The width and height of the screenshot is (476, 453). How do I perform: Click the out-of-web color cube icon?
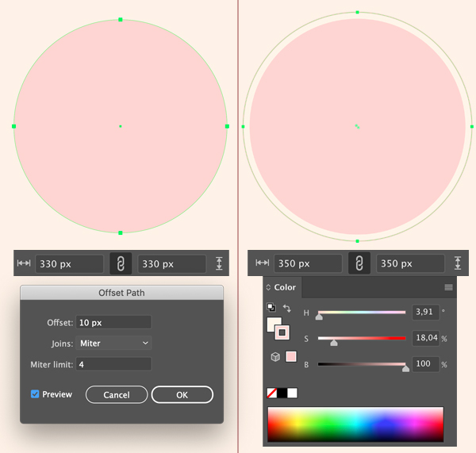click(x=275, y=357)
